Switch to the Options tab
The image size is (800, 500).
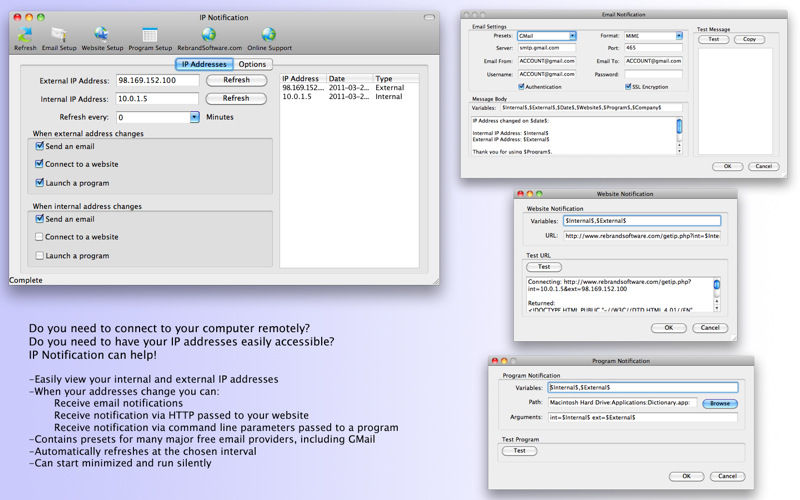tap(252, 64)
